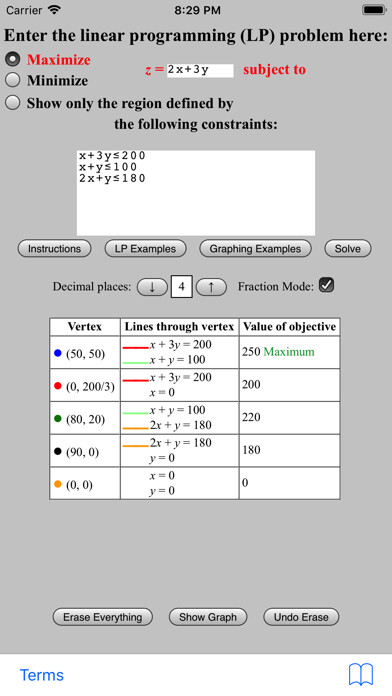Click Erase Everything
Image resolution: width=392 pixels, height=696 pixels.
[103, 617]
